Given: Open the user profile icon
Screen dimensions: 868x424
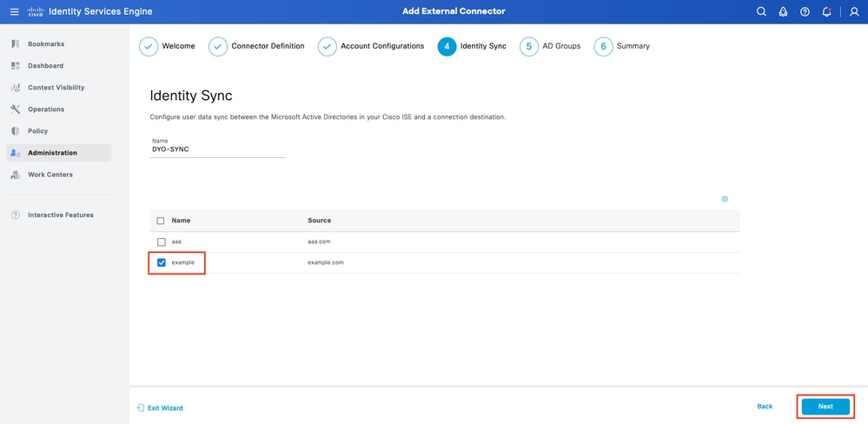Looking at the screenshot, I should pos(854,11).
